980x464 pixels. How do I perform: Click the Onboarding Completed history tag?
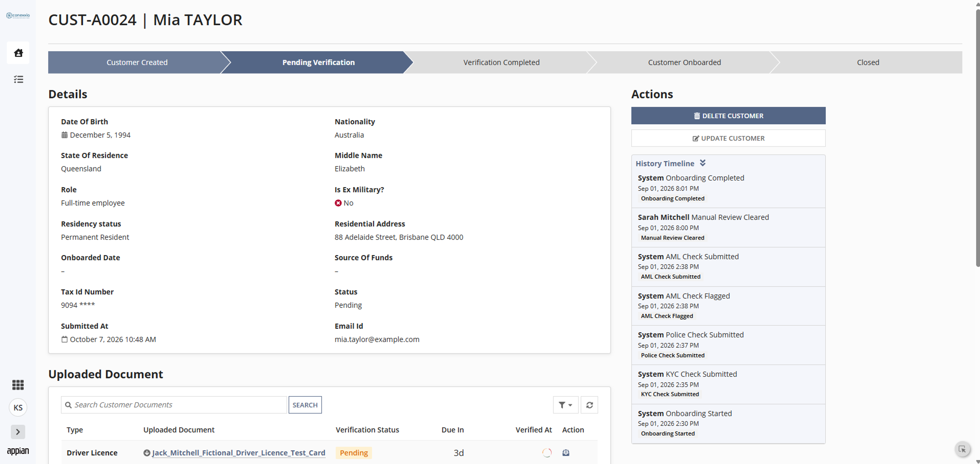(x=672, y=198)
